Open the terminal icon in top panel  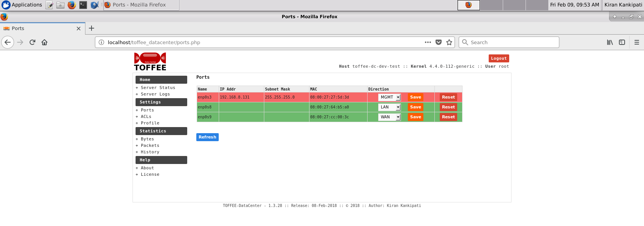point(83,5)
